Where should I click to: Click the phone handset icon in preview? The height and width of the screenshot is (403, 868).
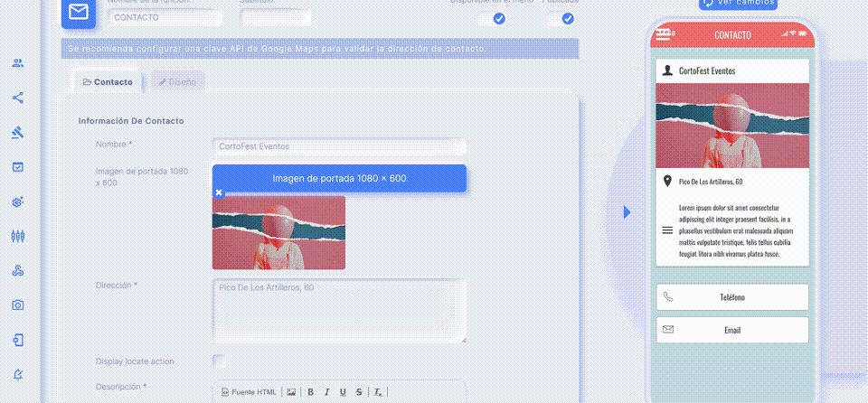point(668,296)
